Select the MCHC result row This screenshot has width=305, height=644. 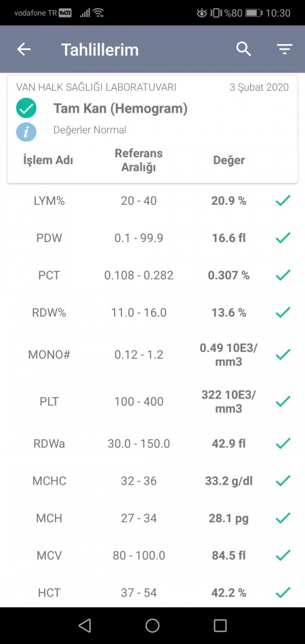152,481
